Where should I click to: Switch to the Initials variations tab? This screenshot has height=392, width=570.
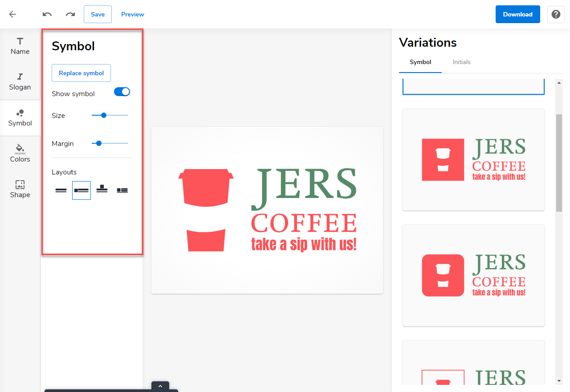coord(461,62)
